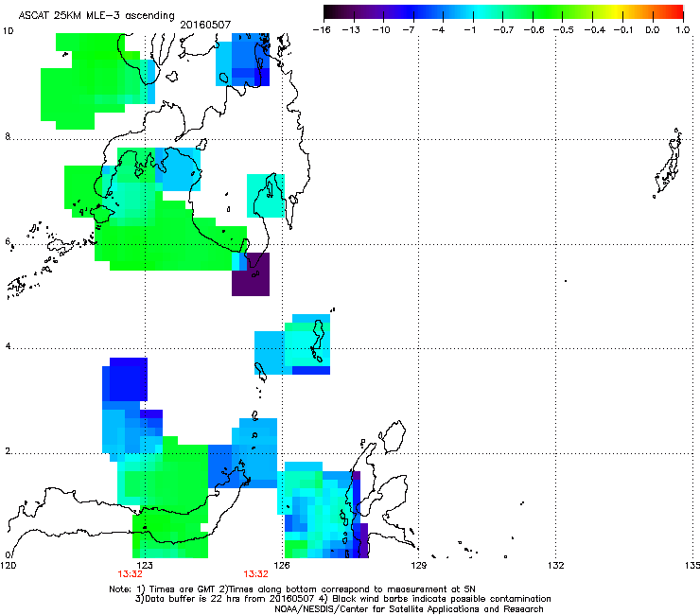This screenshot has height=615, width=700.
Task: Click longitude label 123 on the bottom axis
Action: point(145,566)
